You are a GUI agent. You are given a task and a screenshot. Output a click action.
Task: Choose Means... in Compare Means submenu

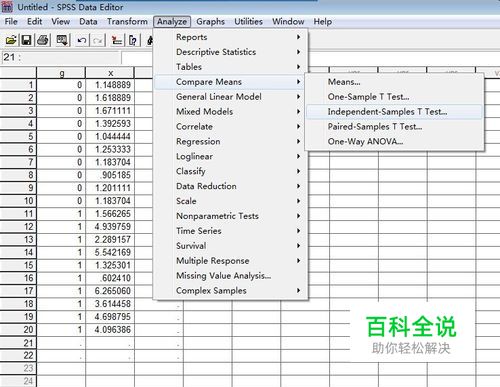(x=394, y=82)
